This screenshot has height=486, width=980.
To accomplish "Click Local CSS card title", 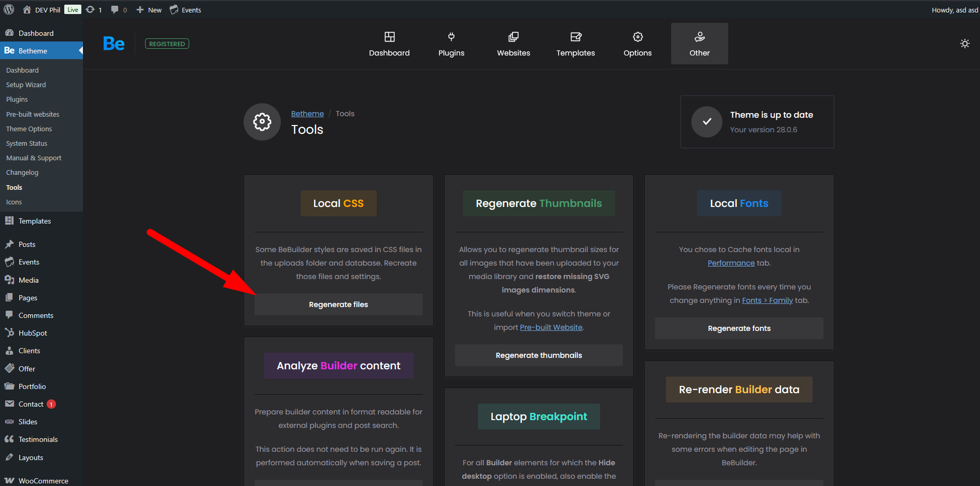I will click(x=338, y=203).
